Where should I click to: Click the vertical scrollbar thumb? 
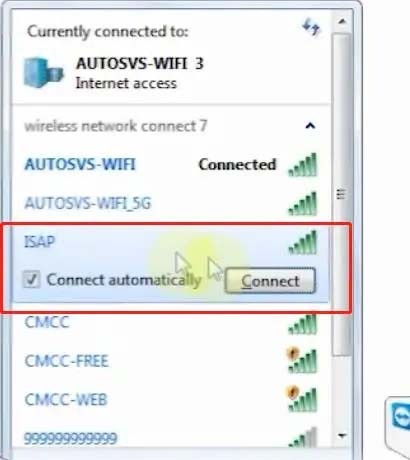(x=342, y=194)
